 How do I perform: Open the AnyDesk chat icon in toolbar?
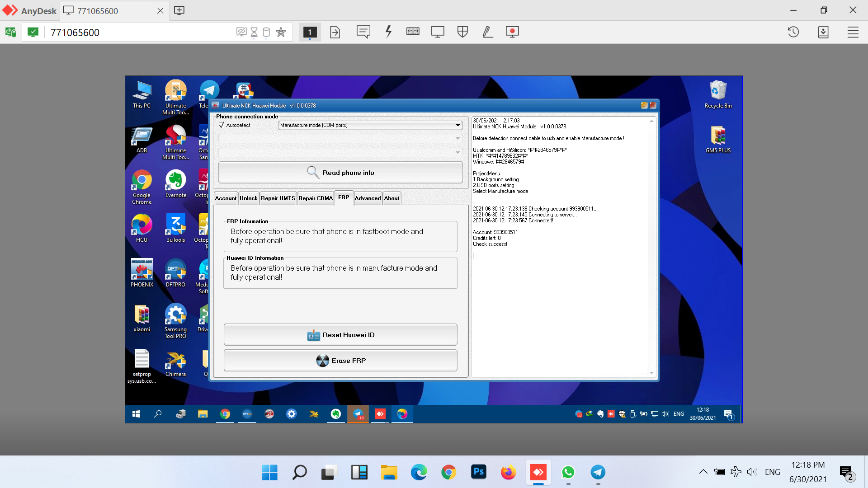point(363,32)
